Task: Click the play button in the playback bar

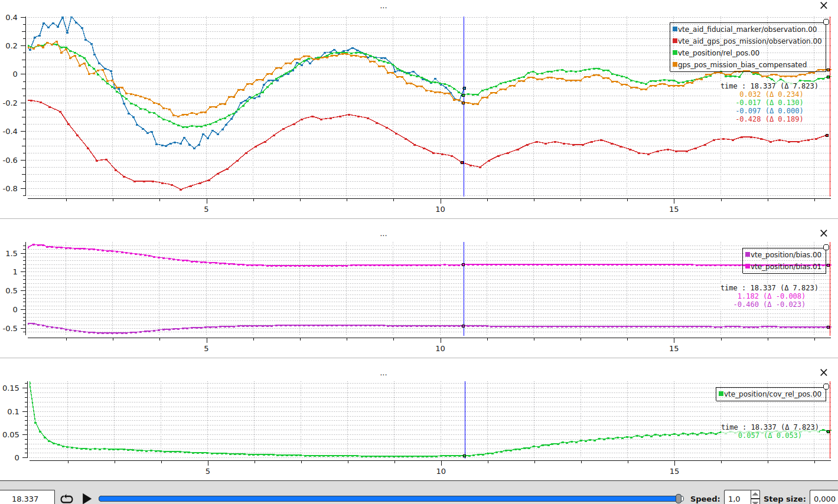Action: coord(87,499)
